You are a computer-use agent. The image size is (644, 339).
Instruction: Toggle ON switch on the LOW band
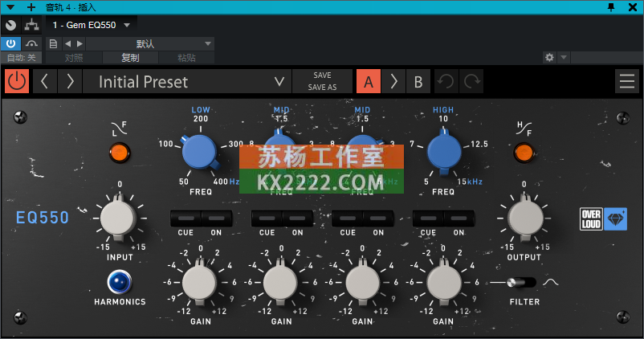pos(217,219)
